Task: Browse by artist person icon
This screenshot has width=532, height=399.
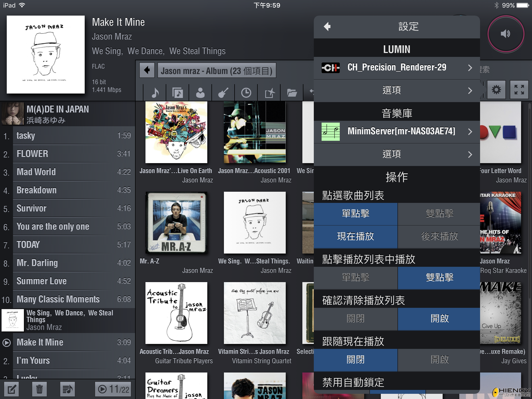Action: [200, 92]
